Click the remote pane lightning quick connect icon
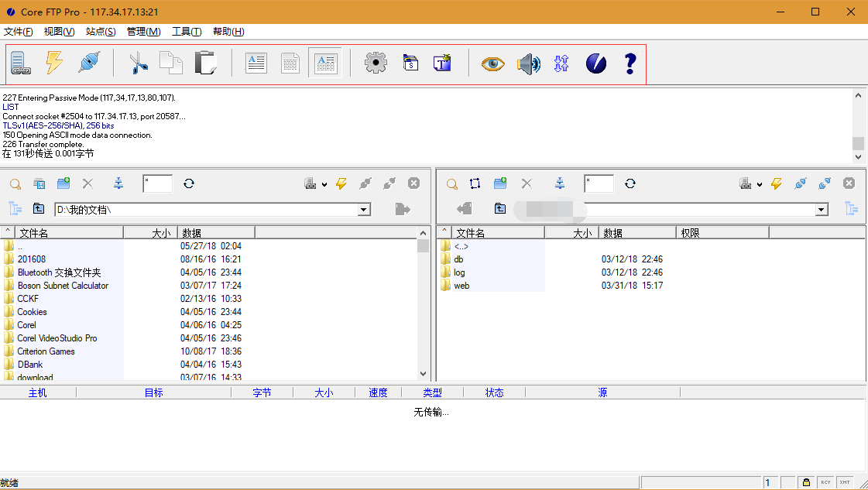Screen dimensions: 868x490 click(777, 183)
